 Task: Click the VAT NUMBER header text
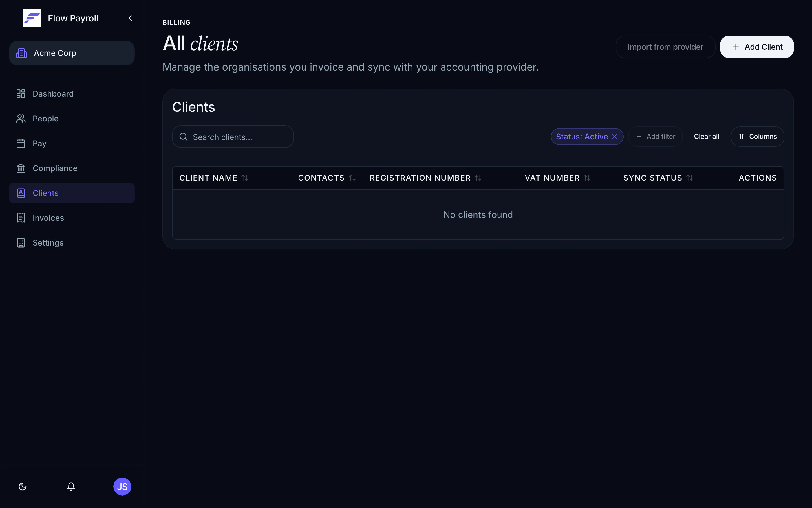pos(552,178)
